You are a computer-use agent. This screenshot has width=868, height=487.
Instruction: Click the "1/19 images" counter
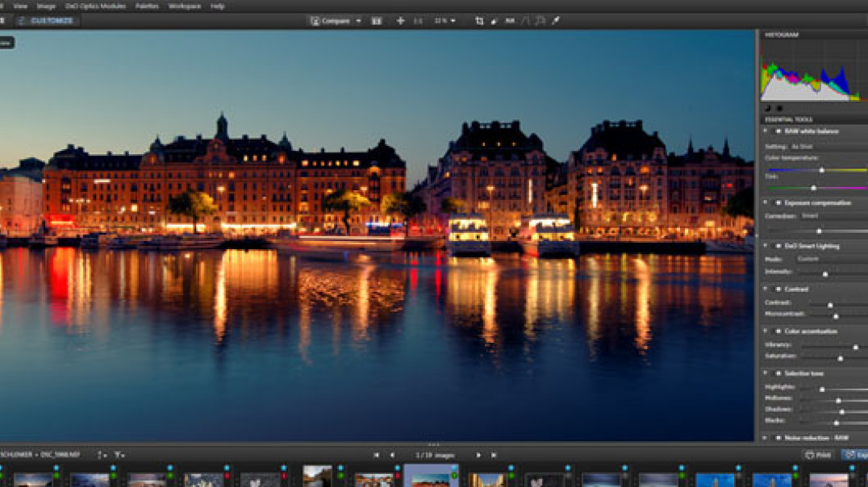click(x=435, y=455)
